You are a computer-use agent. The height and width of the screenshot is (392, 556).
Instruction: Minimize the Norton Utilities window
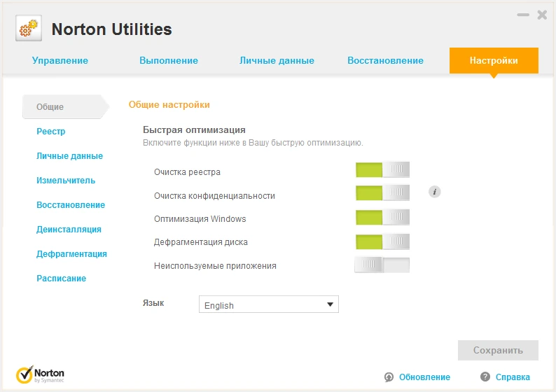tap(523, 15)
